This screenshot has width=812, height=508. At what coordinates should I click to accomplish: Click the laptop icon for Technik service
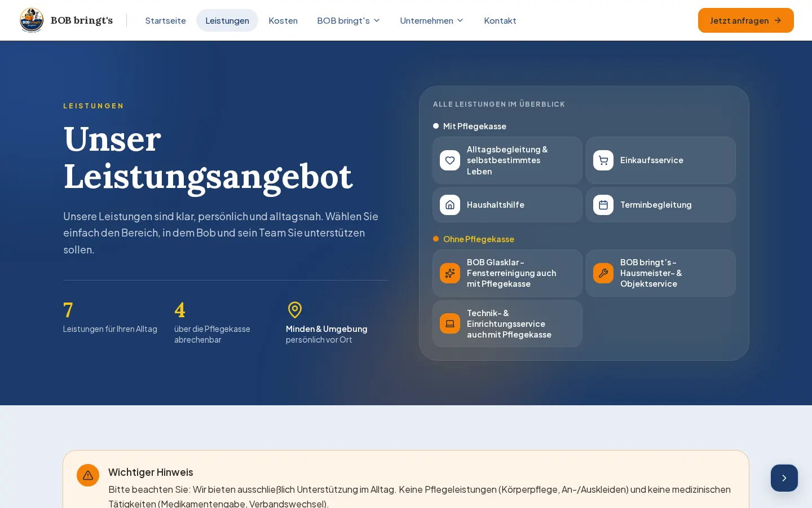pos(450,323)
